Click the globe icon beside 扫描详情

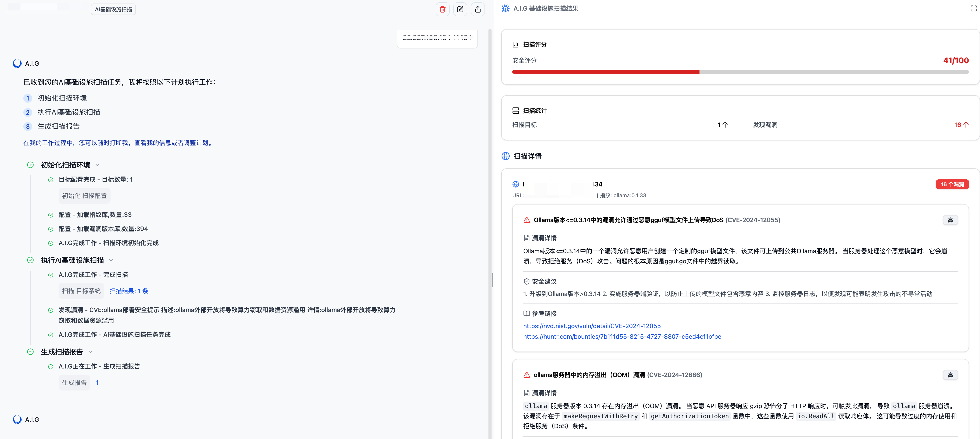(x=506, y=156)
